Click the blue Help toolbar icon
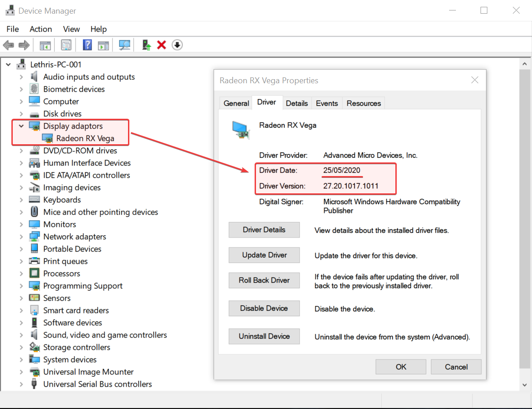Viewport: 532px width, 409px height. click(87, 45)
